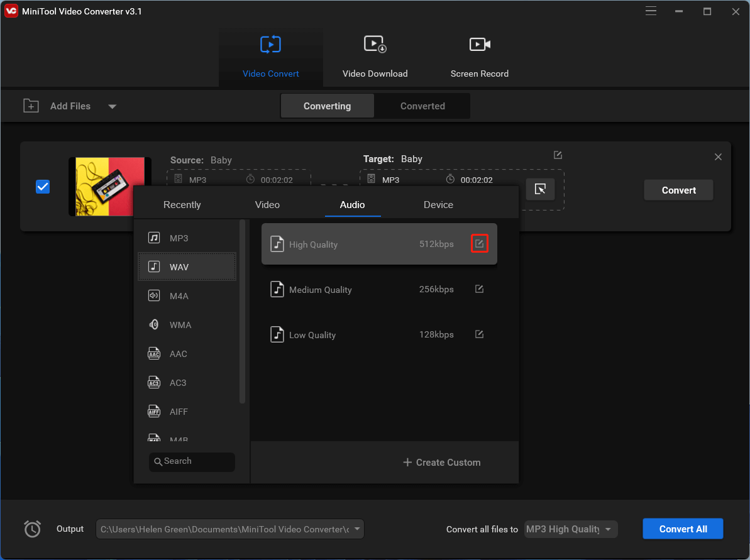Click the edit icon for Target Baby

558,155
